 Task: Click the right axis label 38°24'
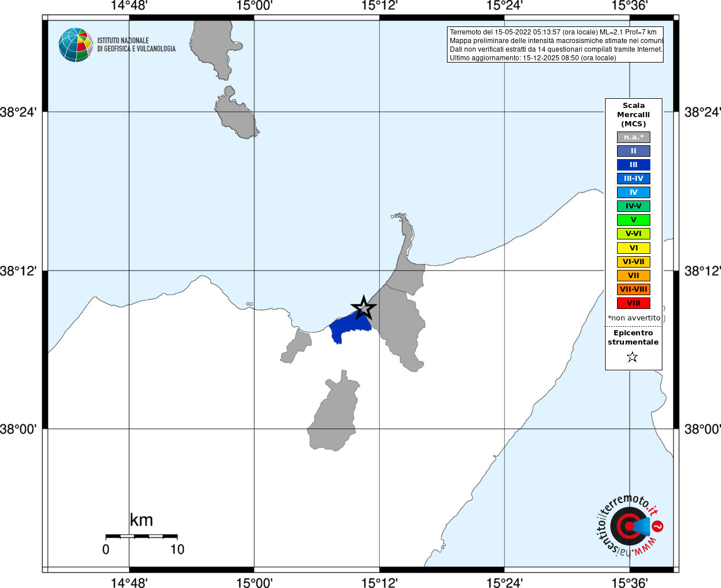point(702,112)
